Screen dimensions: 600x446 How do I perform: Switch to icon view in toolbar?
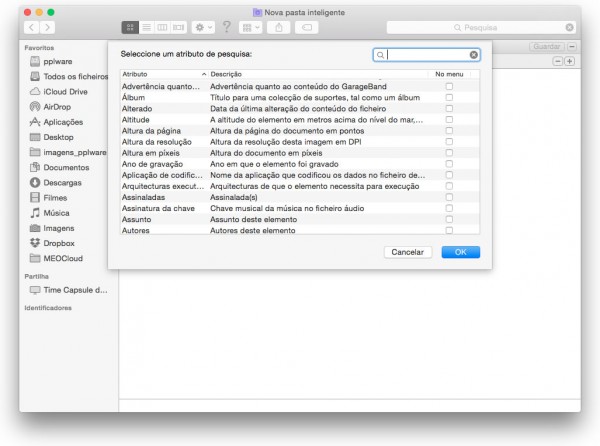click(x=130, y=27)
